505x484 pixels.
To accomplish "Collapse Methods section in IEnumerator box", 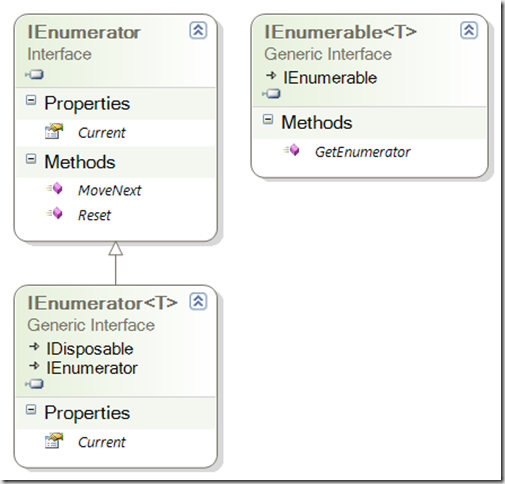I will pyautogui.click(x=31, y=159).
